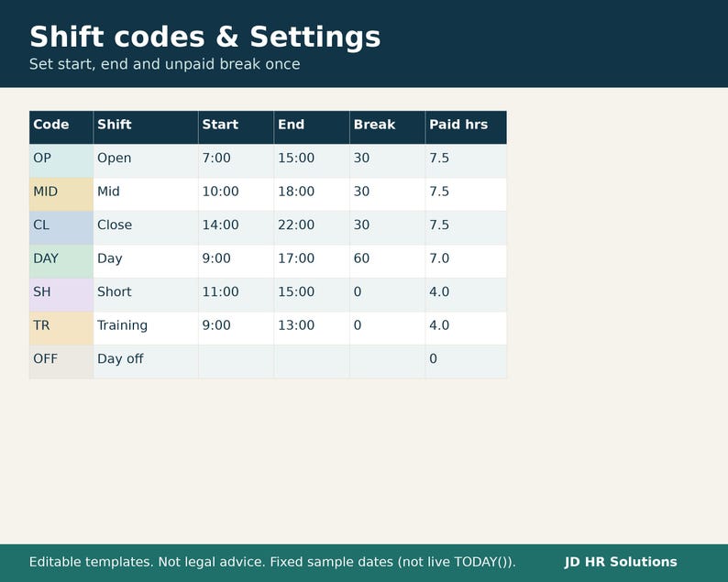Select the Short row break value 0
This screenshot has width=728, height=582.
pyautogui.click(x=387, y=294)
